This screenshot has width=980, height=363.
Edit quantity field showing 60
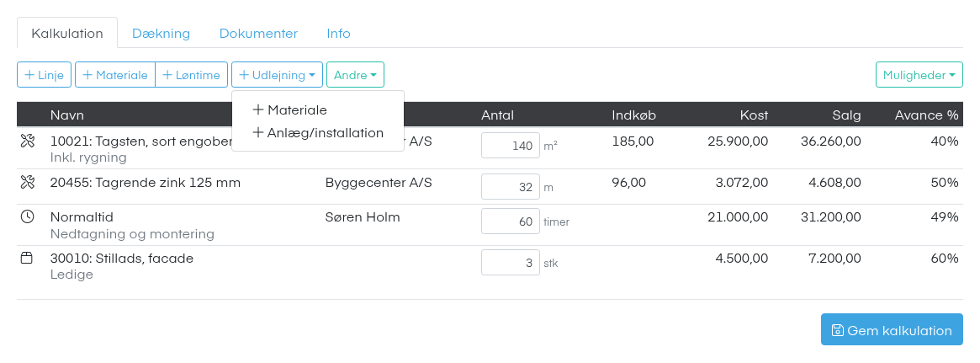click(x=510, y=222)
